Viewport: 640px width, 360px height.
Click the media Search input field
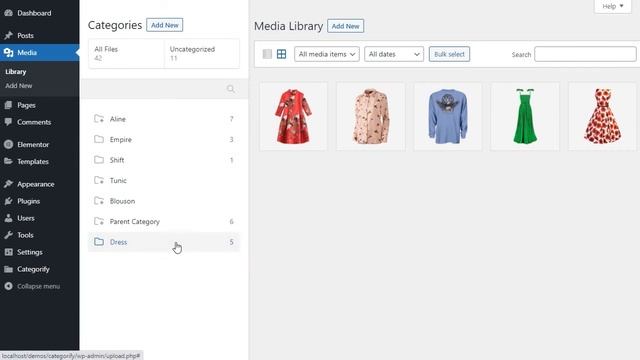pos(585,54)
